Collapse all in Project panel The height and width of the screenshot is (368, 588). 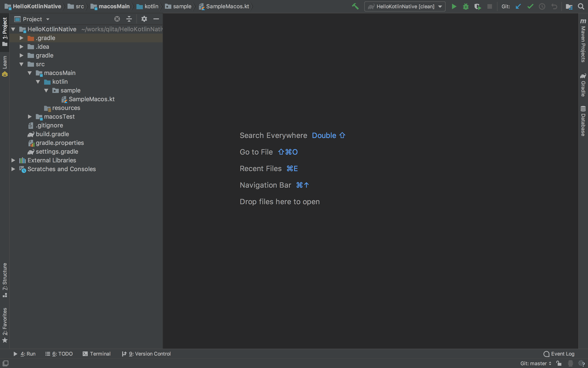tap(129, 19)
